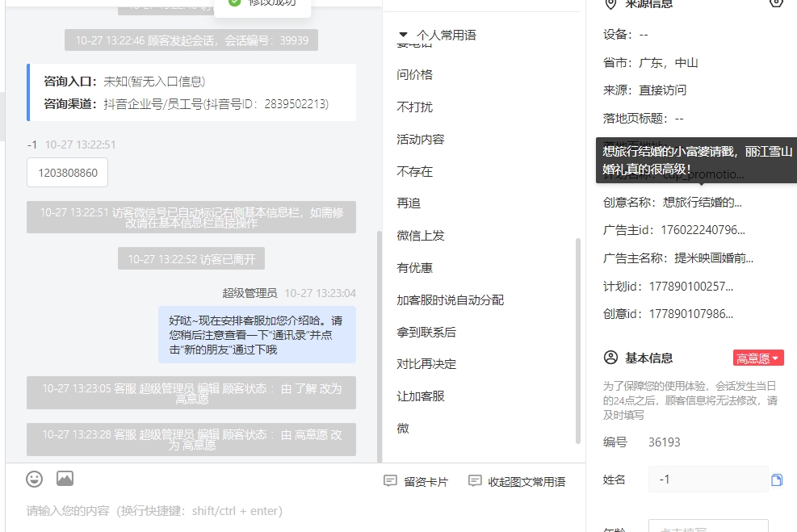Click the 编号 value 36193
The width and height of the screenshot is (797, 532).
click(664, 442)
